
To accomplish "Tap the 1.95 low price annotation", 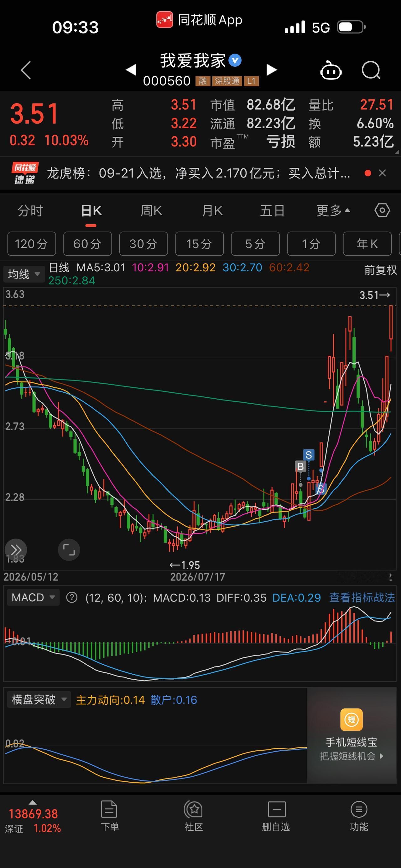I will click(x=185, y=565).
